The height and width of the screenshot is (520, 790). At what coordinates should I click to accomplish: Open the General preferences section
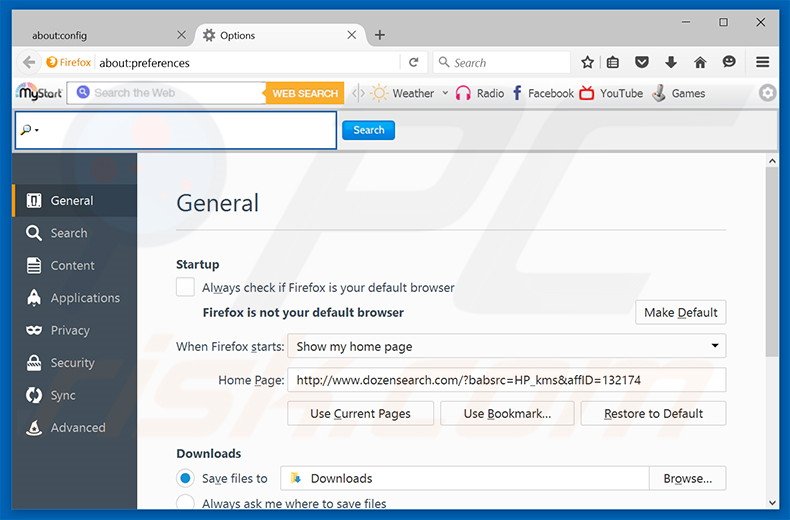click(x=75, y=201)
